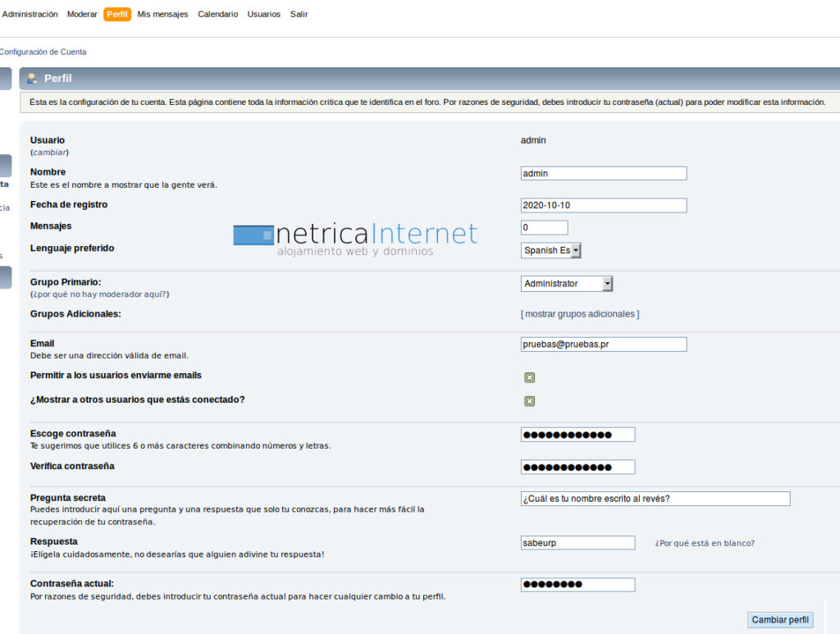Viewport: 840px width, 634px height.
Task: Toggle 'Permitir a los usuarios enviarme emails' checkbox
Action: click(x=529, y=377)
